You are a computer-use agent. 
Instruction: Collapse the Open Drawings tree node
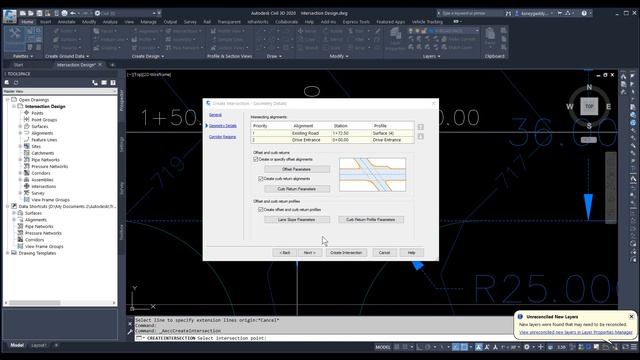pyautogui.click(x=7, y=100)
